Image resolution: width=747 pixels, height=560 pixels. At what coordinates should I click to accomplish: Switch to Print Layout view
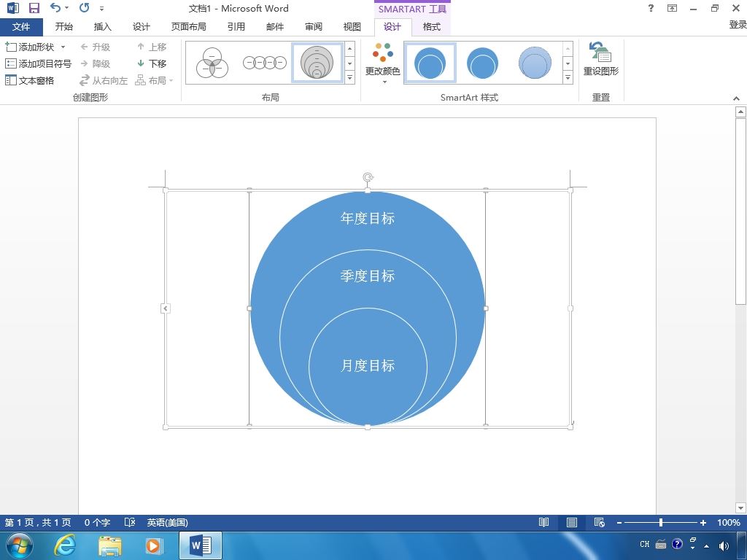click(x=572, y=522)
